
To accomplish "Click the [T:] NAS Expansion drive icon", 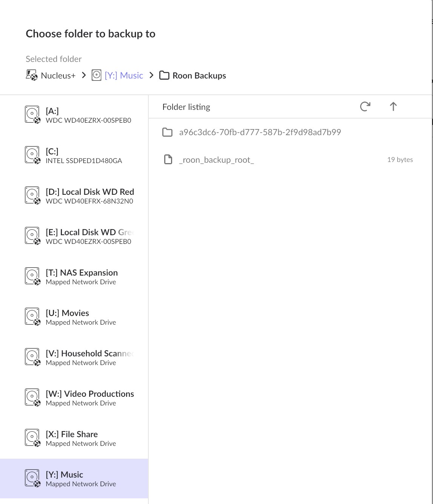I will pyautogui.click(x=32, y=276).
